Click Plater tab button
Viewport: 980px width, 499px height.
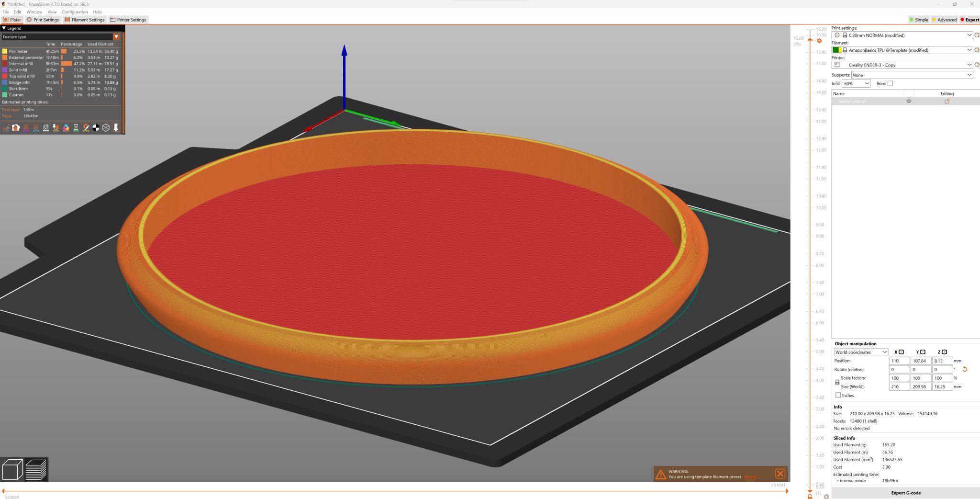pos(12,20)
